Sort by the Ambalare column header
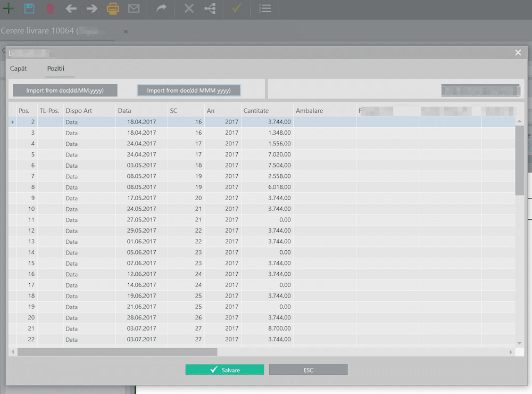The width and height of the screenshot is (532, 394). 325,111
